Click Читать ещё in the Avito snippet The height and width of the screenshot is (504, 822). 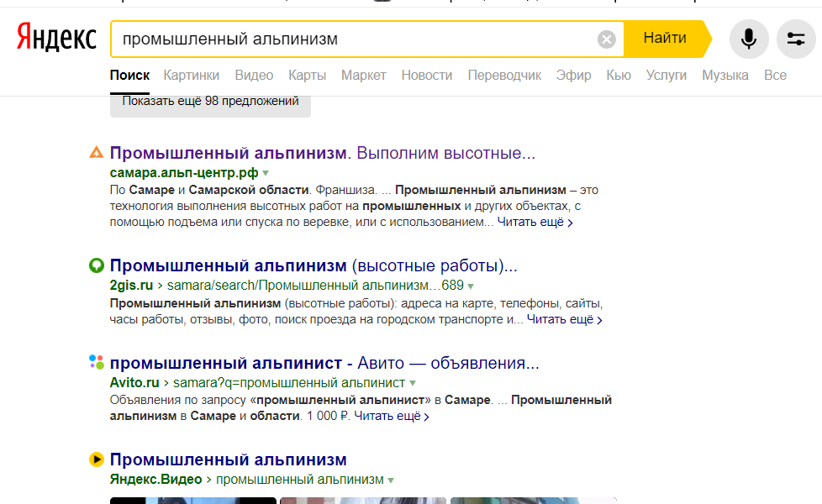[x=391, y=416]
